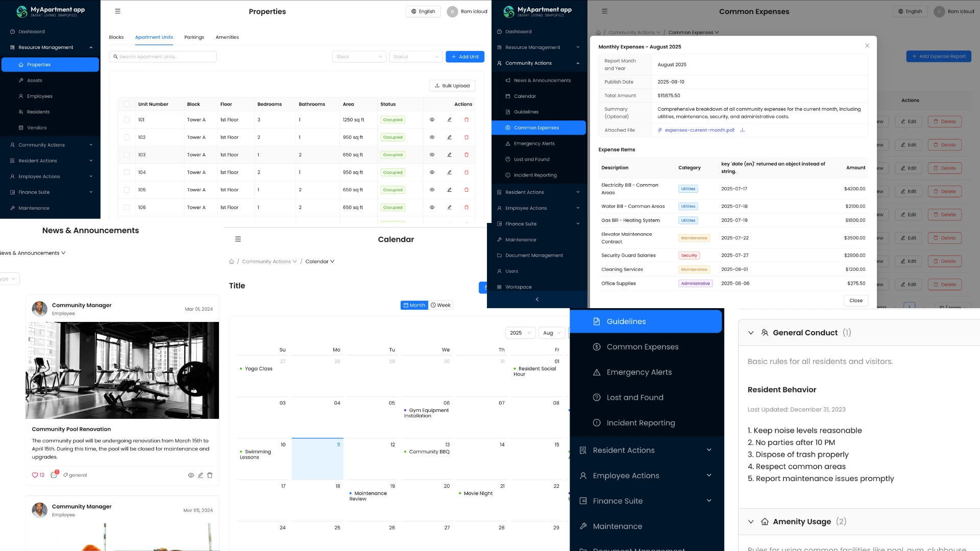Select the checkbox for unit 104
The width and height of the screenshot is (980, 551).
(127, 172)
